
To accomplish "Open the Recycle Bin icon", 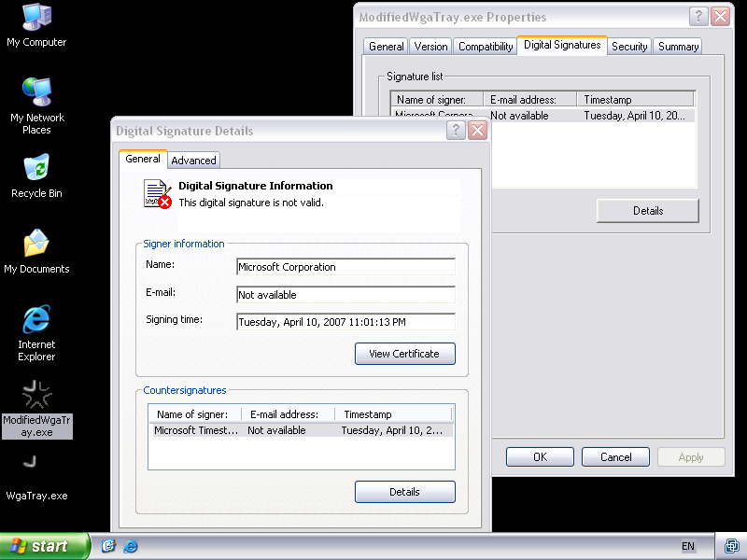I will pyautogui.click(x=36, y=172).
